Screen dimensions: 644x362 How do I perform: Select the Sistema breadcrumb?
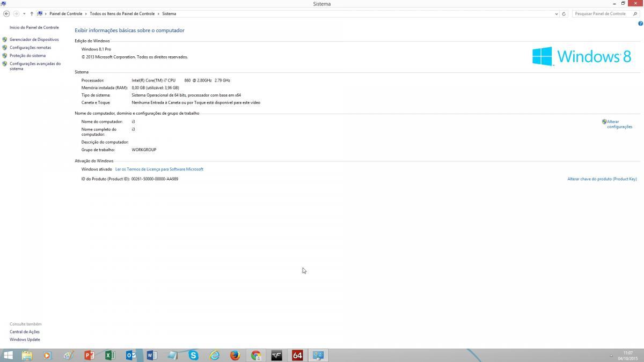(x=169, y=13)
